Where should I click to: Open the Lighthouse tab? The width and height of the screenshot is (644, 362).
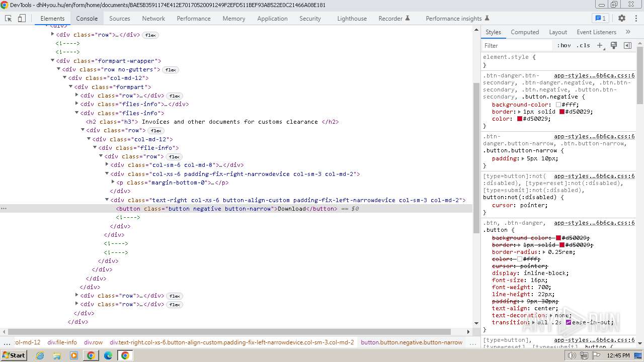(352, 18)
